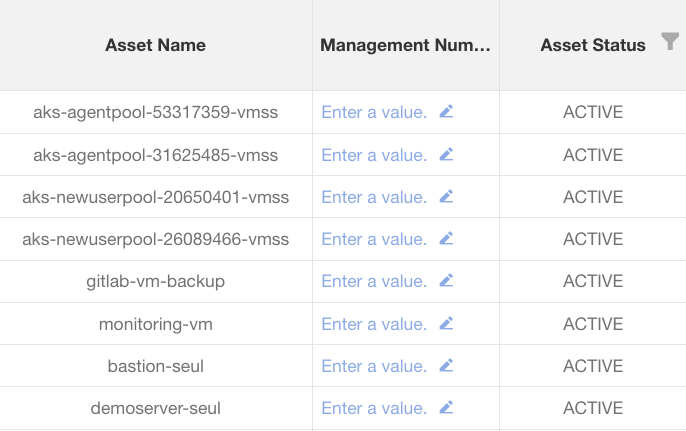This screenshot has height=431, width=686.
Task: Click ACTIVE status of aks-agentpool-31625485-vmss
Action: point(592,155)
